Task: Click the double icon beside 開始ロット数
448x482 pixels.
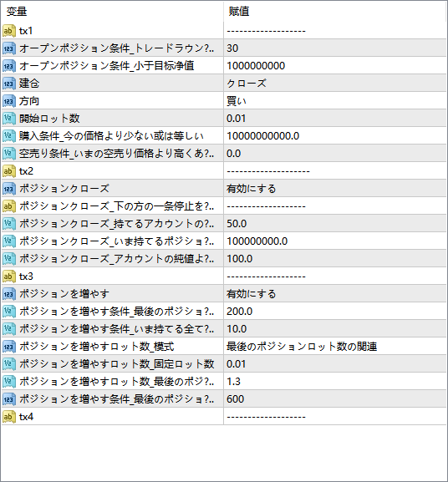Action: point(9,119)
